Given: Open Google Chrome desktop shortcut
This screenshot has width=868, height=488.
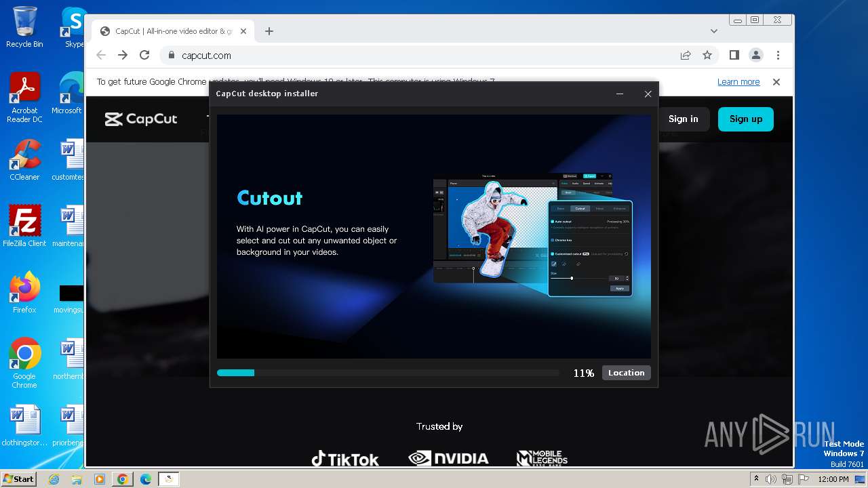Looking at the screenshot, I should pos(24,363).
